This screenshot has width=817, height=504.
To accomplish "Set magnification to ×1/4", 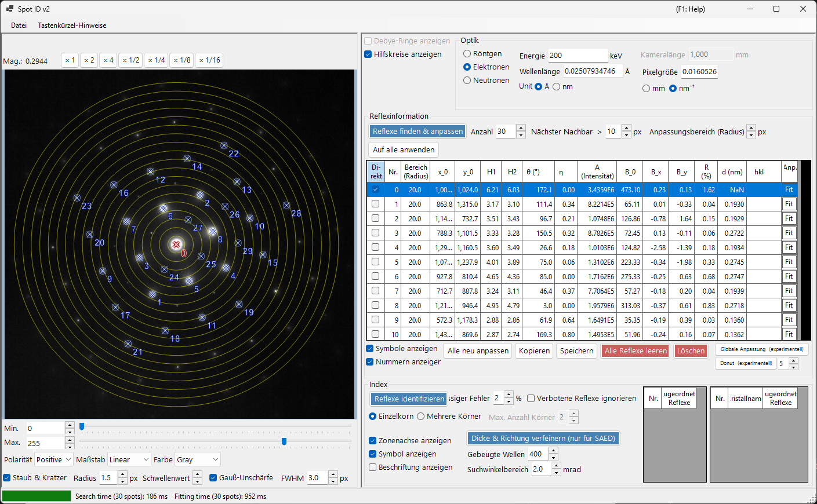I will click(157, 60).
